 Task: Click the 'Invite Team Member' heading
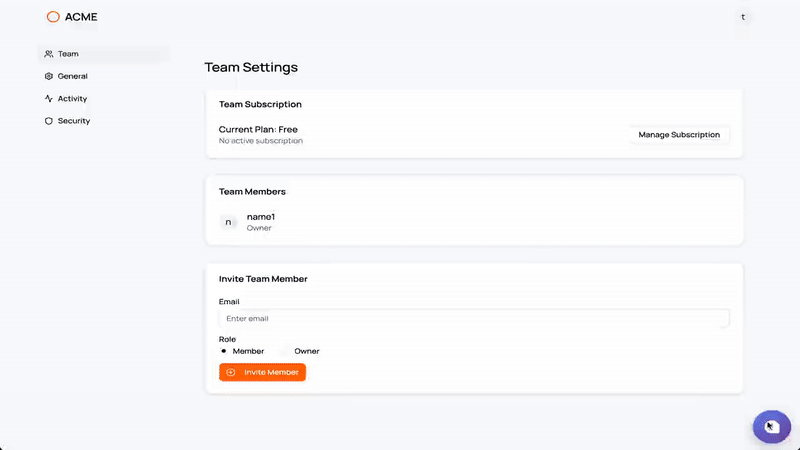pos(263,279)
